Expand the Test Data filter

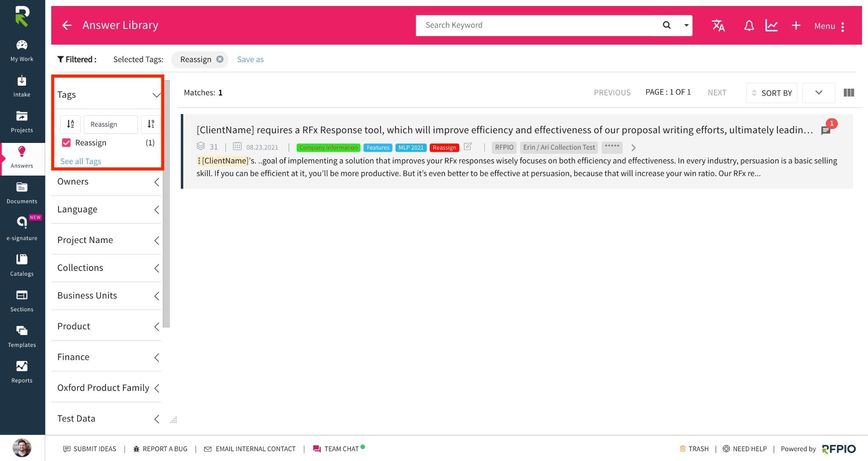157,419
